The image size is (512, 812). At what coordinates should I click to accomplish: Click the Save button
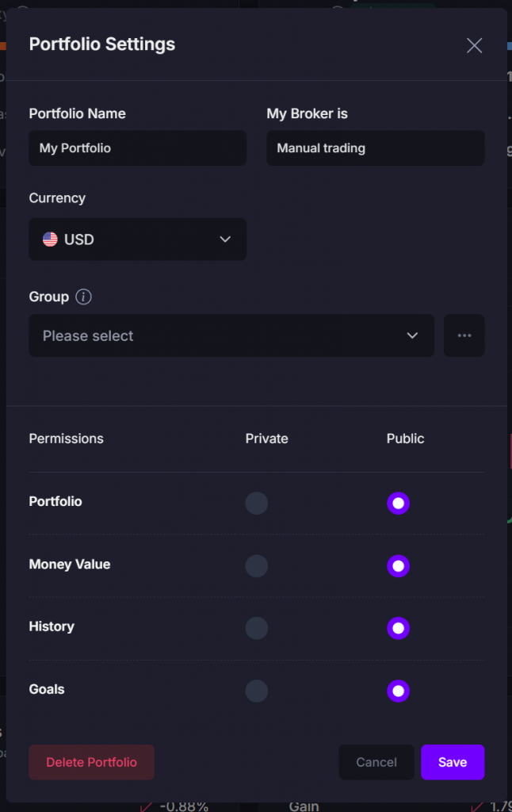(x=453, y=762)
